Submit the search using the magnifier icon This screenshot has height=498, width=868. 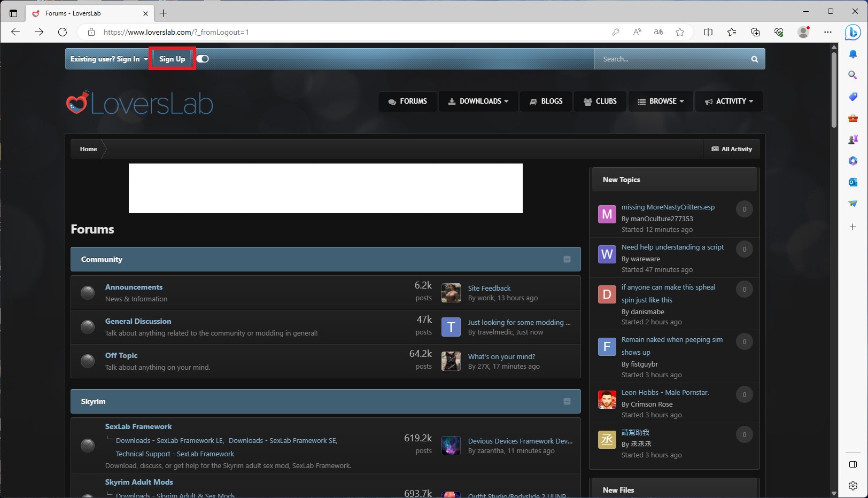click(754, 59)
